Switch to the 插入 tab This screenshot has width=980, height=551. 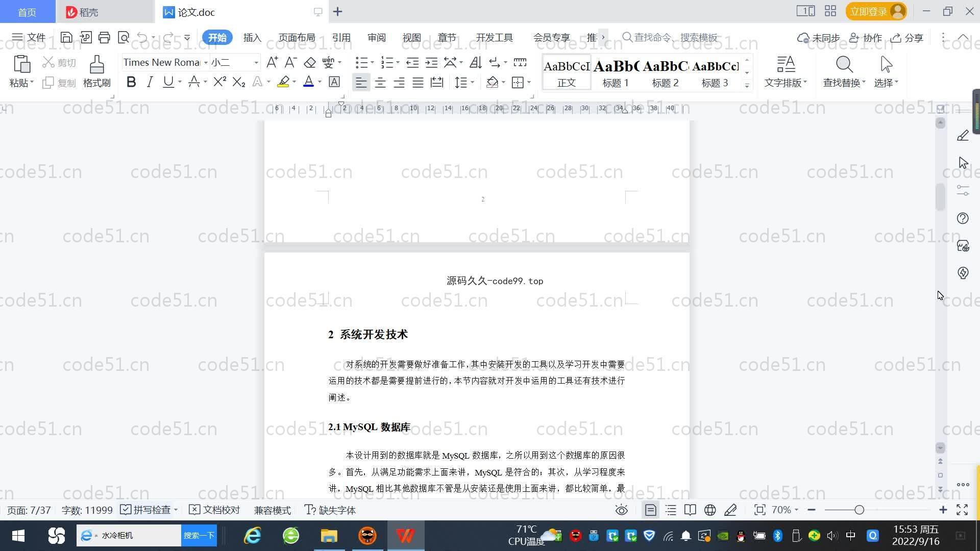[252, 38]
